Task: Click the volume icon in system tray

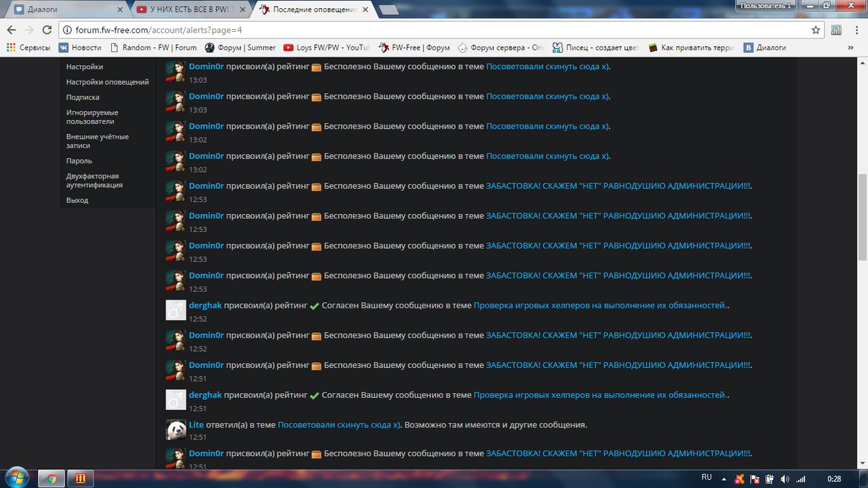Action: 785,479
